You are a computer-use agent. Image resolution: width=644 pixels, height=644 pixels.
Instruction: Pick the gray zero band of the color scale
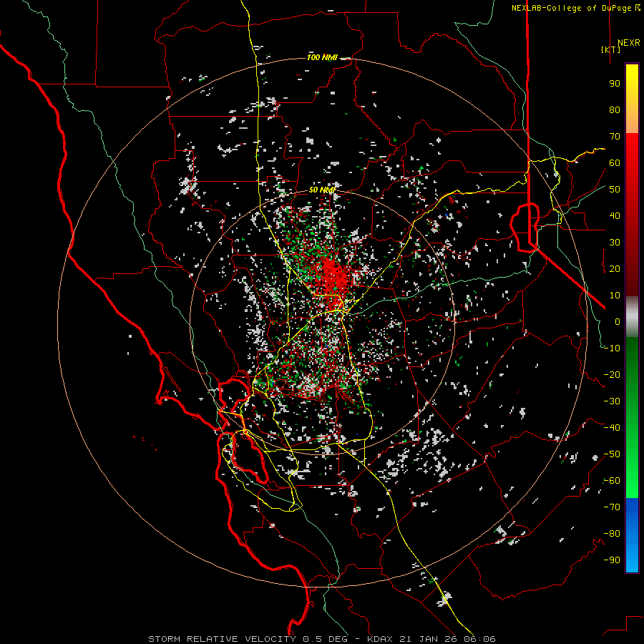632,316
